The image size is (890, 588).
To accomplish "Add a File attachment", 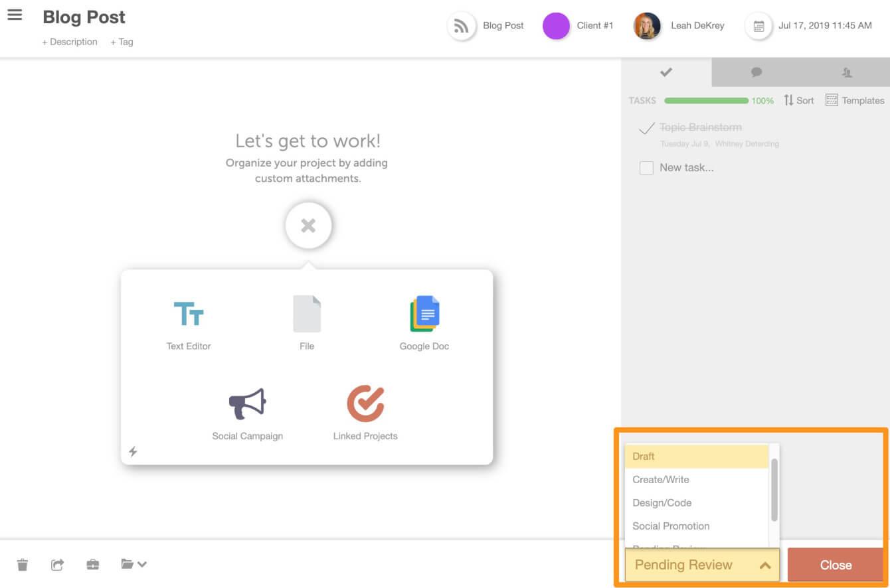I will (307, 323).
